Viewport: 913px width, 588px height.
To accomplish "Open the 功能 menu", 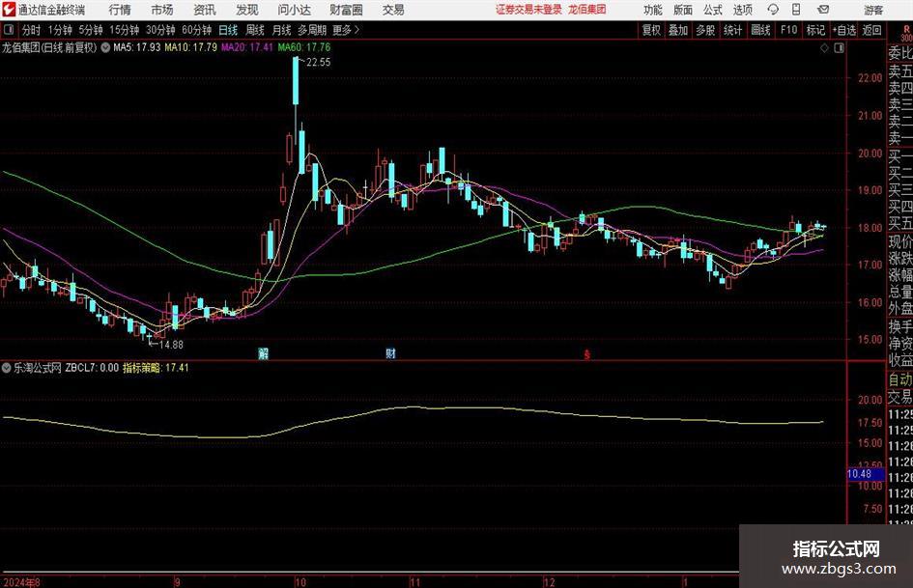I will click(653, 10).
